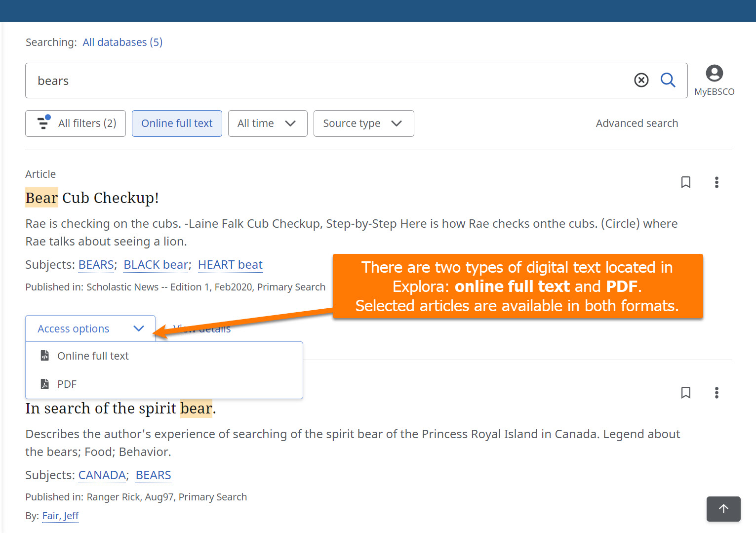Follow the BEARS subject under Bear Cub Checkup
The width and height of the screenshot is (756, 533).
tap(96, 265)
